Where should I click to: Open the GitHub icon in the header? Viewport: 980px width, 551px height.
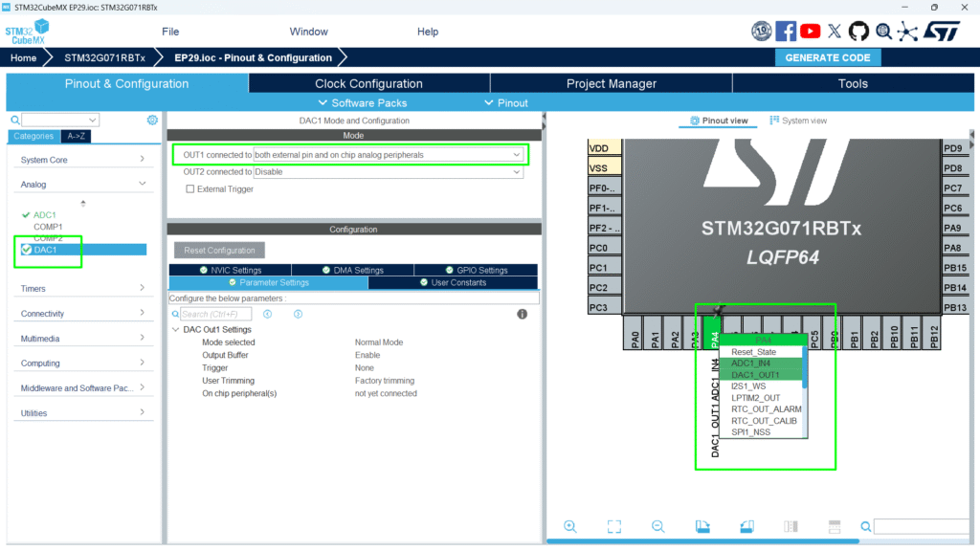858,32
